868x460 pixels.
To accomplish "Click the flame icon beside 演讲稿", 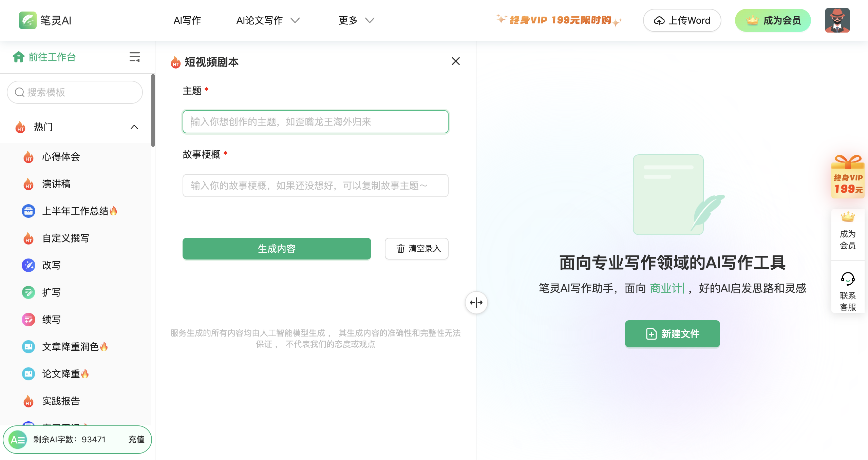I will tap(29, 184).
